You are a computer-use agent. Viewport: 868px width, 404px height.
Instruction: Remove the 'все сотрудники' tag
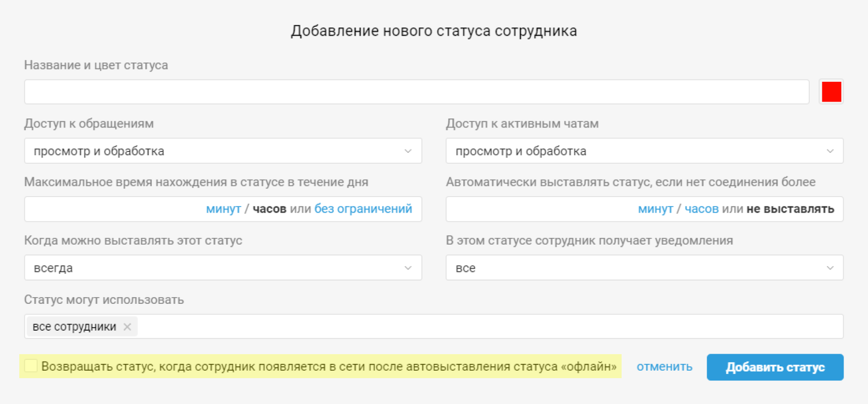point(127,327)
